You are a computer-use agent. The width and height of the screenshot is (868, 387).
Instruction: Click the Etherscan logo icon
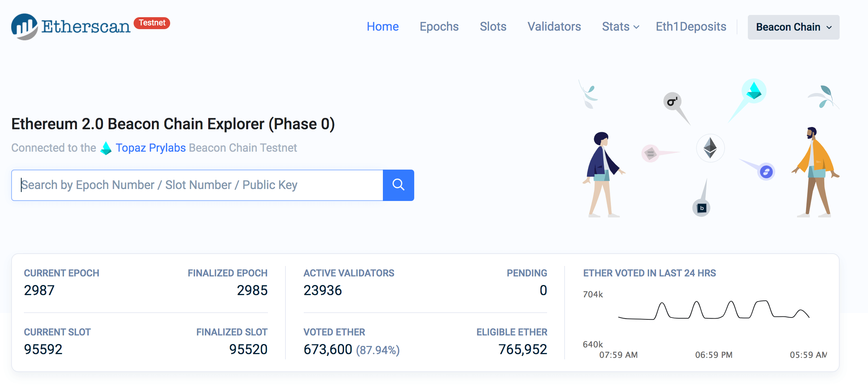(25, 27)
